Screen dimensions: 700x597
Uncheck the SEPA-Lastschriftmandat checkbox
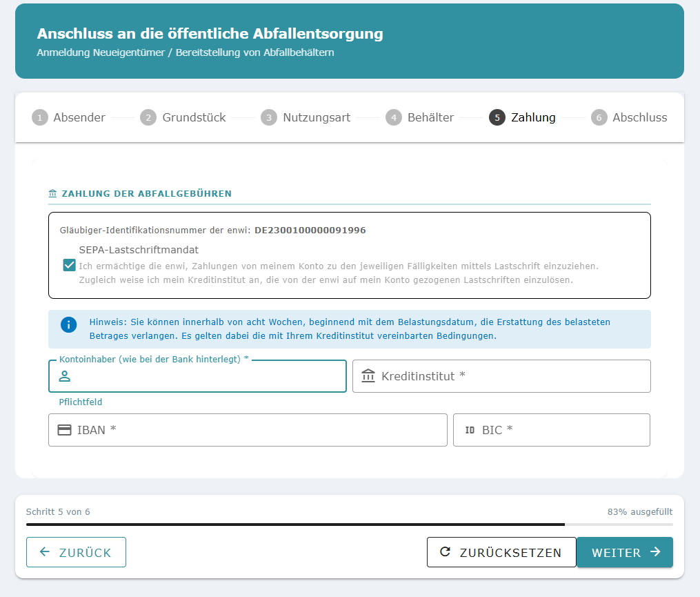pyautogui.click(x=69, y=266)
